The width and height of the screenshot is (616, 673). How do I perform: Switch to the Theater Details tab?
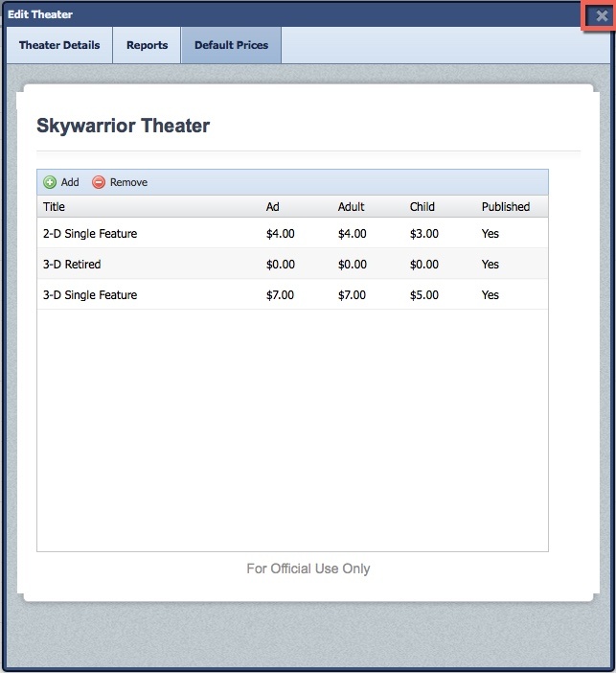(x=59, y=45)
